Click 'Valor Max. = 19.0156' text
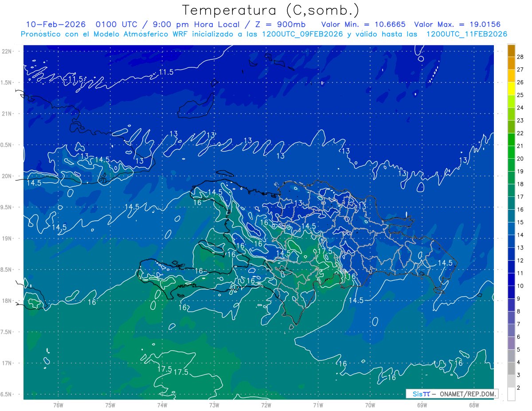Screen dimensions: 532x411 pyautogui.click(x=457, y=24)
